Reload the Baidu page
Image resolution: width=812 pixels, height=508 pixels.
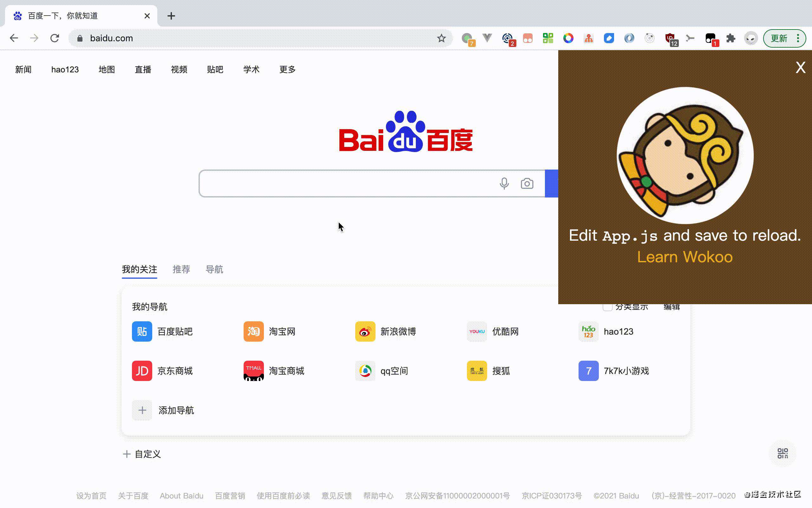tap(55, 38)
